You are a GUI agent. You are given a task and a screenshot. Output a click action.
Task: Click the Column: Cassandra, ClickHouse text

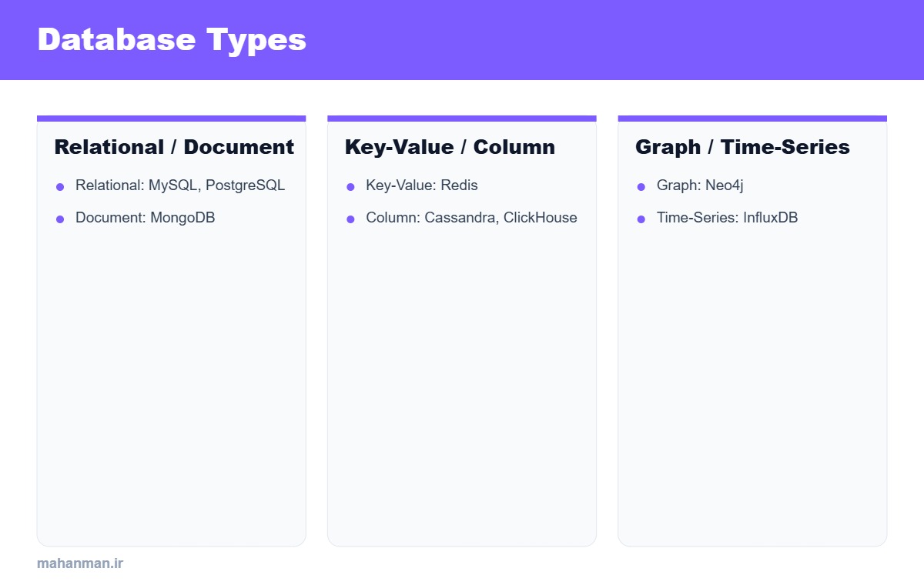[x=471, y=218]
